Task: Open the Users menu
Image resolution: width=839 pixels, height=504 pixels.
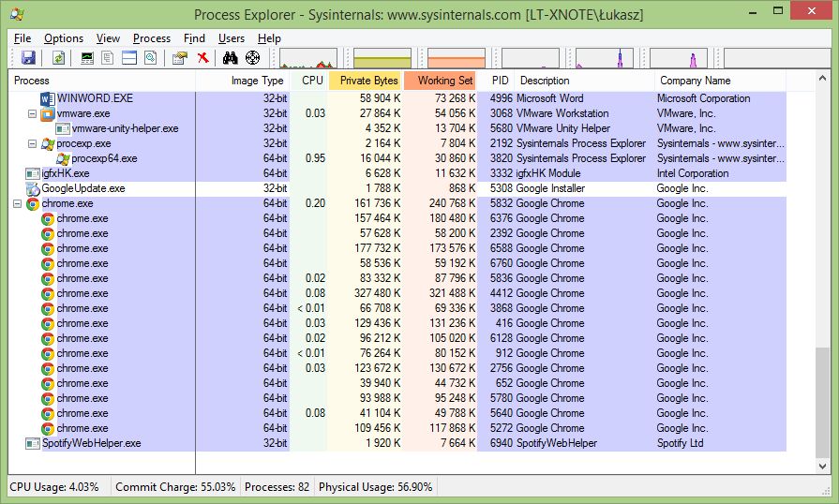Action: point(232,38)
